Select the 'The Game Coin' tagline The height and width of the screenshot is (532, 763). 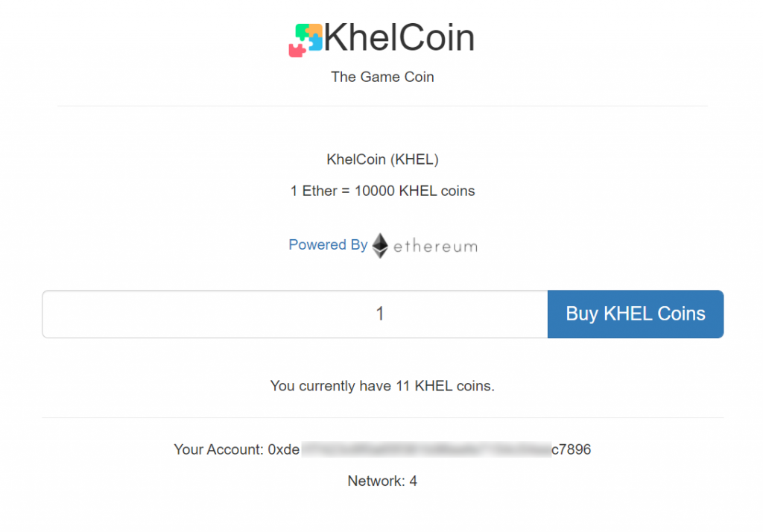pyautogui.click(x=382, y=77)
